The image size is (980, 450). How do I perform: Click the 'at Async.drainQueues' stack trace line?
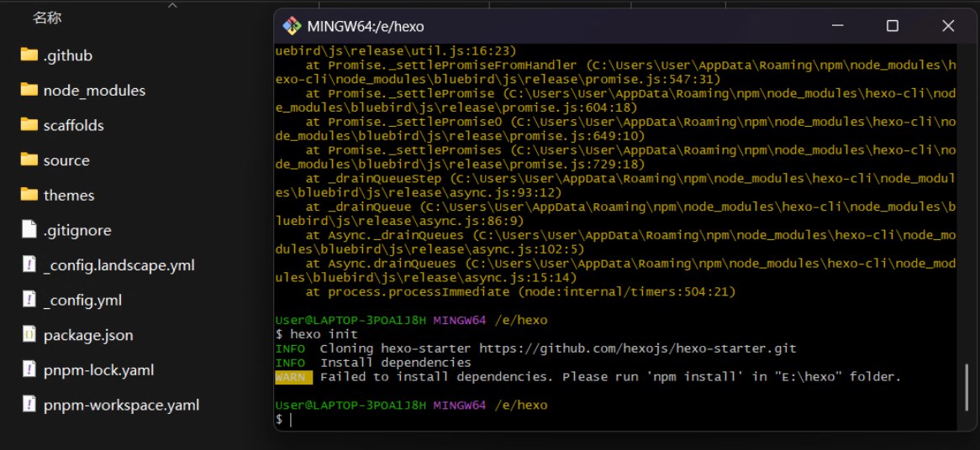(x=615, y=270)
